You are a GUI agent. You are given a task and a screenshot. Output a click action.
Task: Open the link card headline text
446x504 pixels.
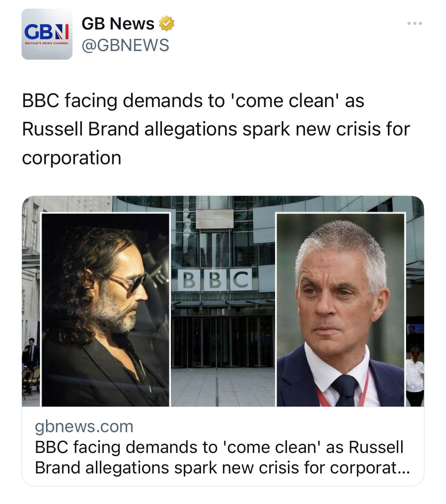[219, 448]
